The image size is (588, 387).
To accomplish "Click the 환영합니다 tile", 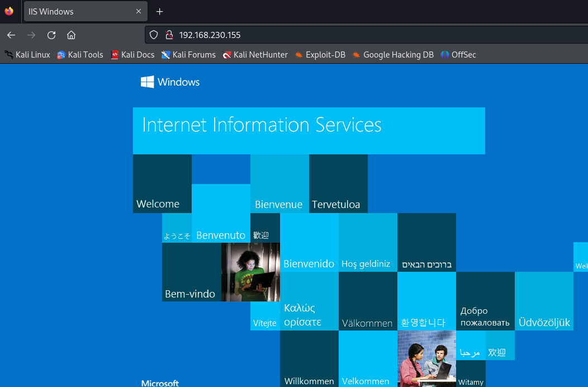I will click(x=427, y=301).
